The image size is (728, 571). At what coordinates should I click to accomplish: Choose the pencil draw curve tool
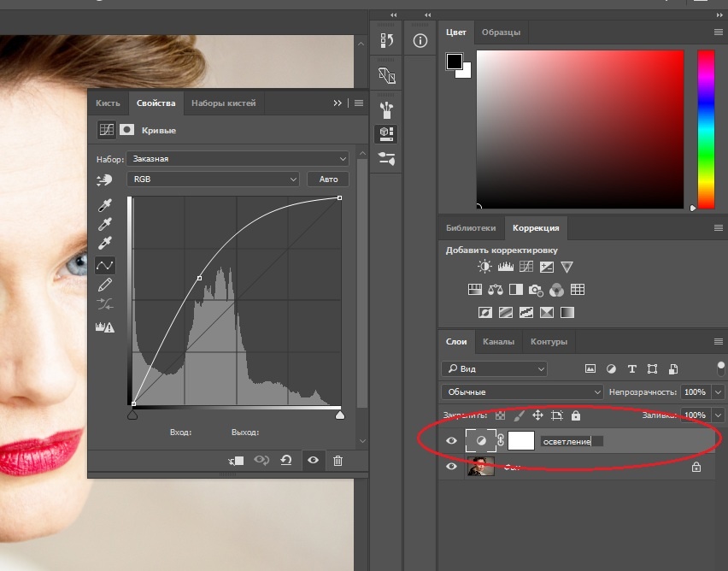point(105,285)
